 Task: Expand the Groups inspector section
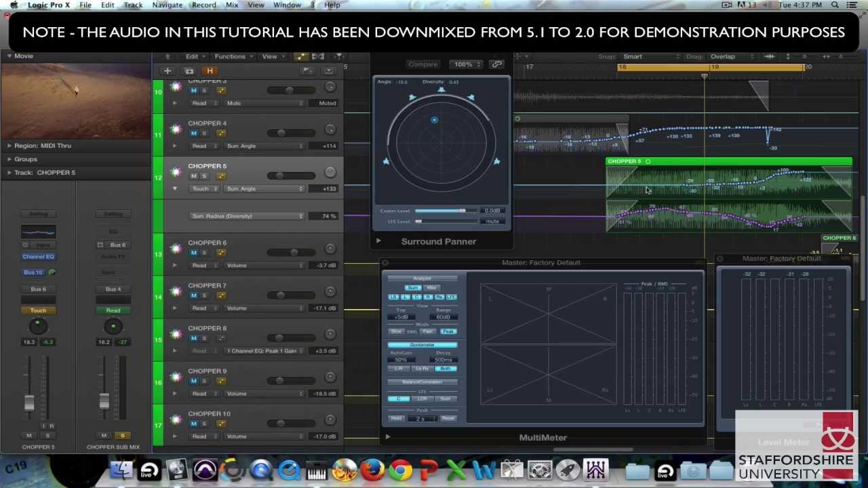pos(9,159)
